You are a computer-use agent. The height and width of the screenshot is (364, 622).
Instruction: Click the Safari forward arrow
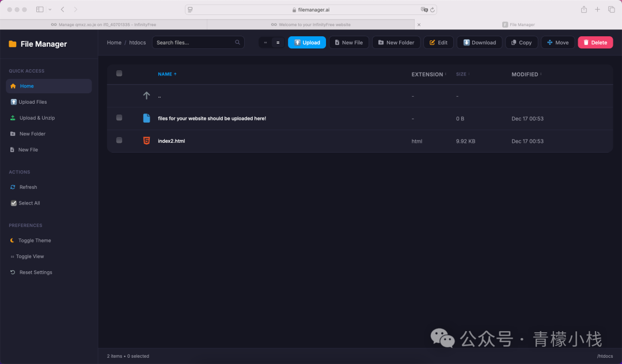pos(75,10)
